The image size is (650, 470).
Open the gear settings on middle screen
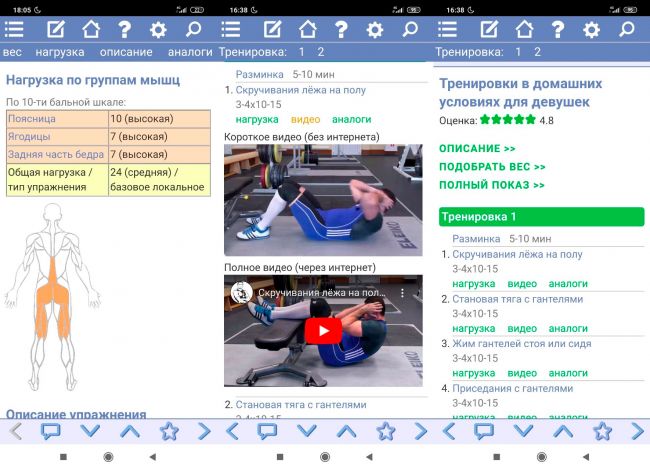375,30
